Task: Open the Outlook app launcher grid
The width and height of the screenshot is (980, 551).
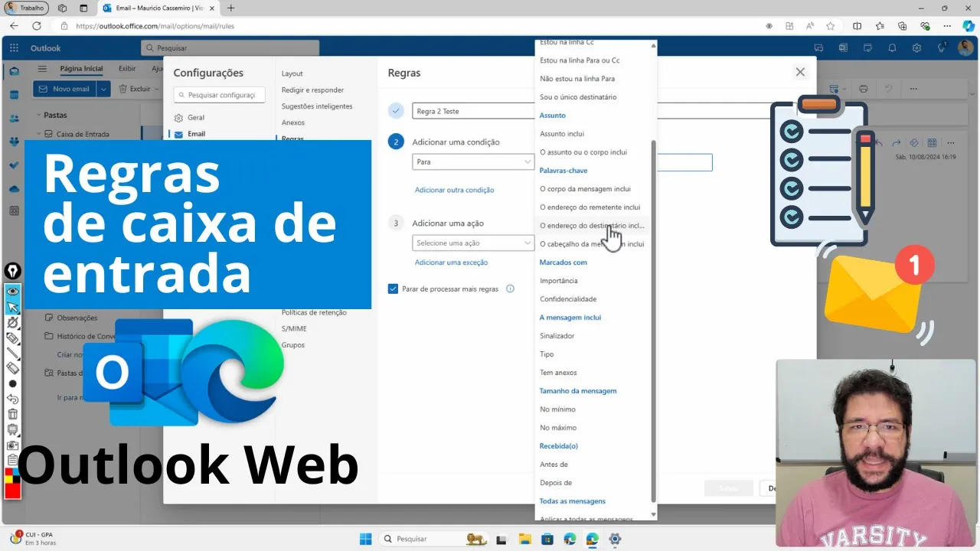Action: click(14, 48)
